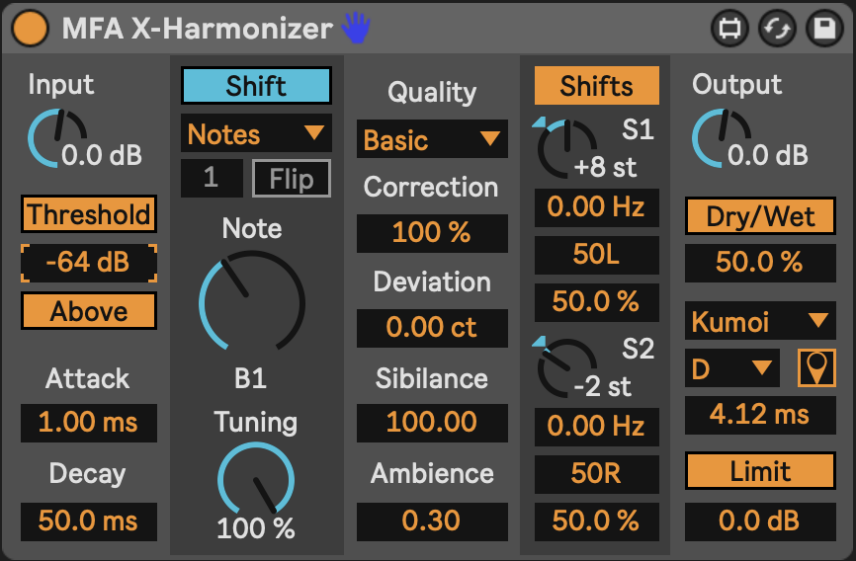
Task: Toggle the Shifts button
Action: [x=597, y=86]
